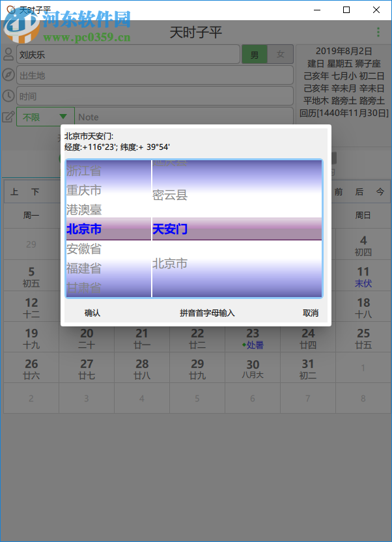The height and width of the screenshot is (542, 392).
Task: Select 安徽省 in province list
Action: click(x=109, y=249)
